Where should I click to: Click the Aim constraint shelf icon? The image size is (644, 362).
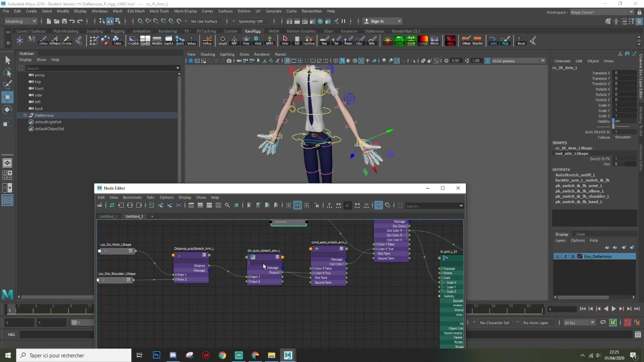(x=372, y=41)
